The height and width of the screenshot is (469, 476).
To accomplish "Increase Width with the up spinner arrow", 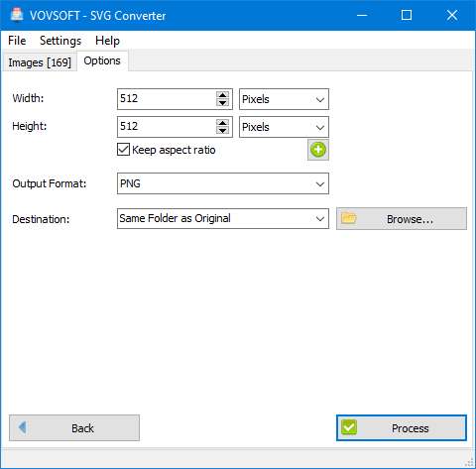I will [222, 95].
